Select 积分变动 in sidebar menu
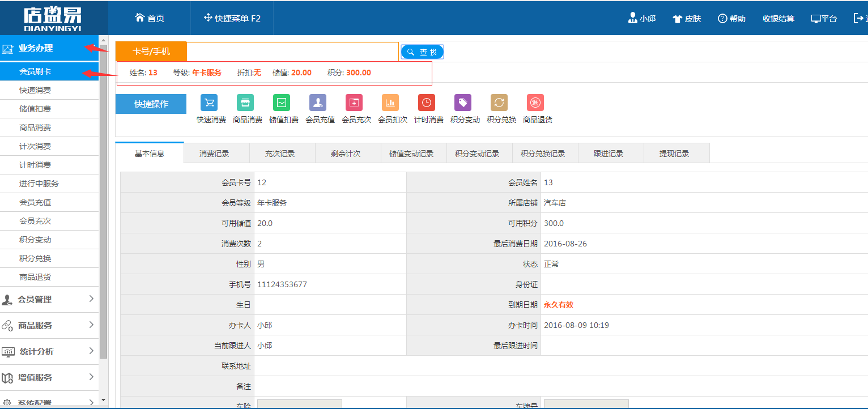 (x=49, y=240)
